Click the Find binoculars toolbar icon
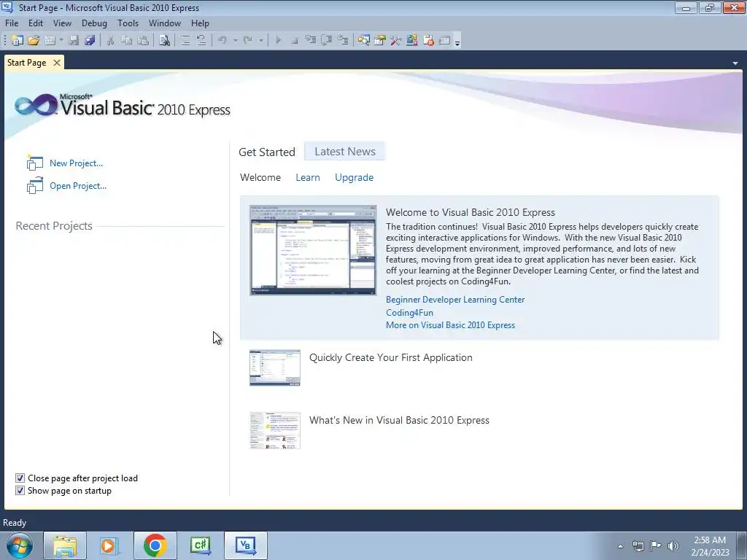The height and width of the screenshot is (560, 747). [x=164, y=41]
